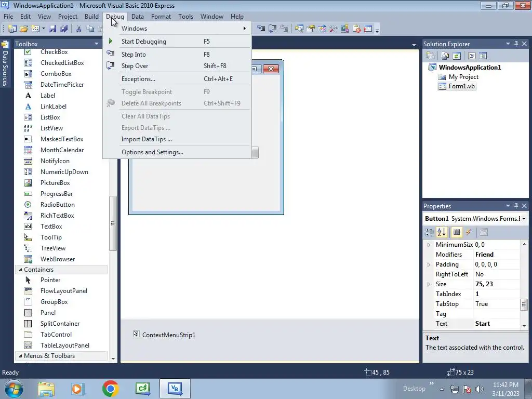The width and height of the screenshot is (532, 399).
Task: Collapse the Menus & Toolbars group
Action: click(20, 356)
